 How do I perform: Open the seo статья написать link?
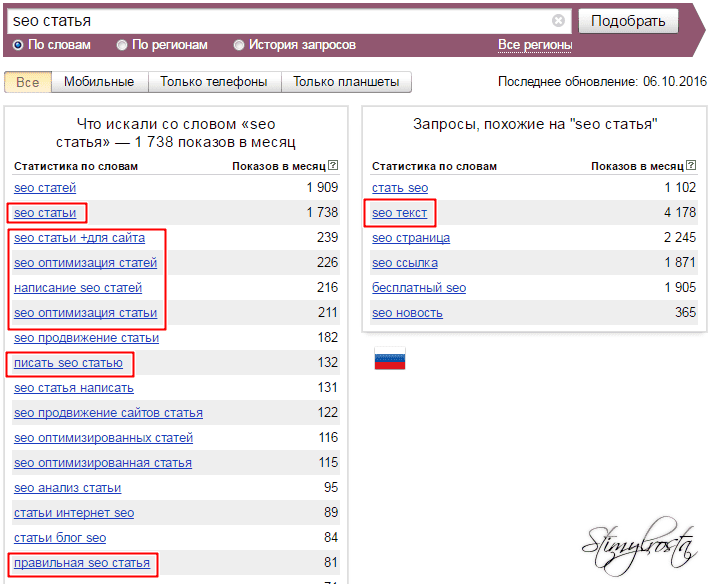(73, 388)
